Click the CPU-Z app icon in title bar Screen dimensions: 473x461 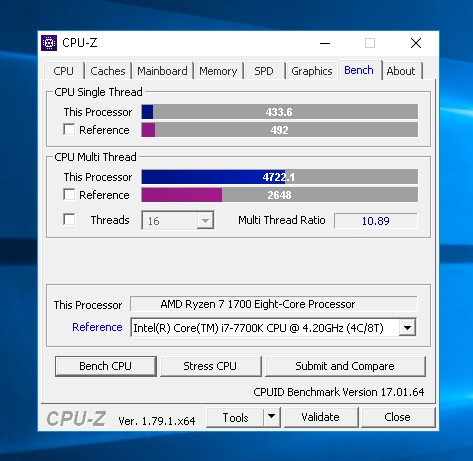coord(49,43)
